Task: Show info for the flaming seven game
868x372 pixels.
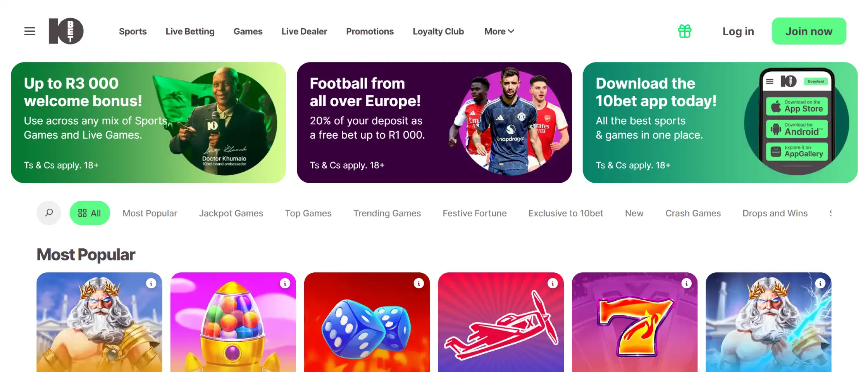Action: point(686,283)
